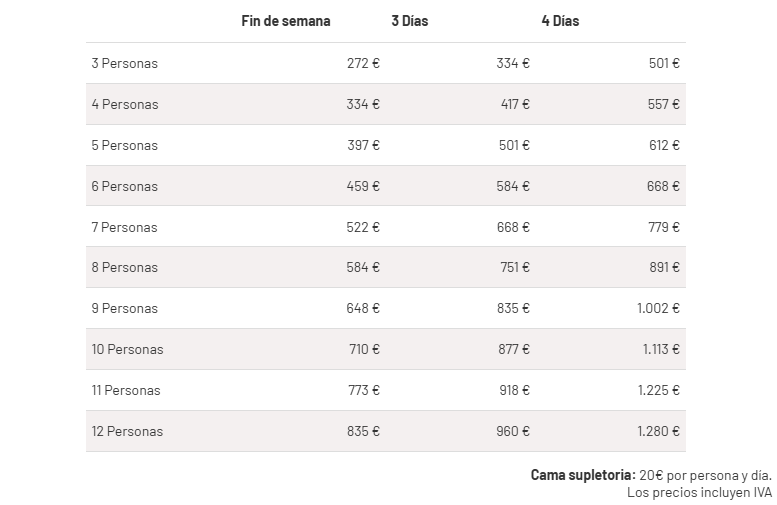
Task: Select the '3 Personas' row label
Action: 124,63
